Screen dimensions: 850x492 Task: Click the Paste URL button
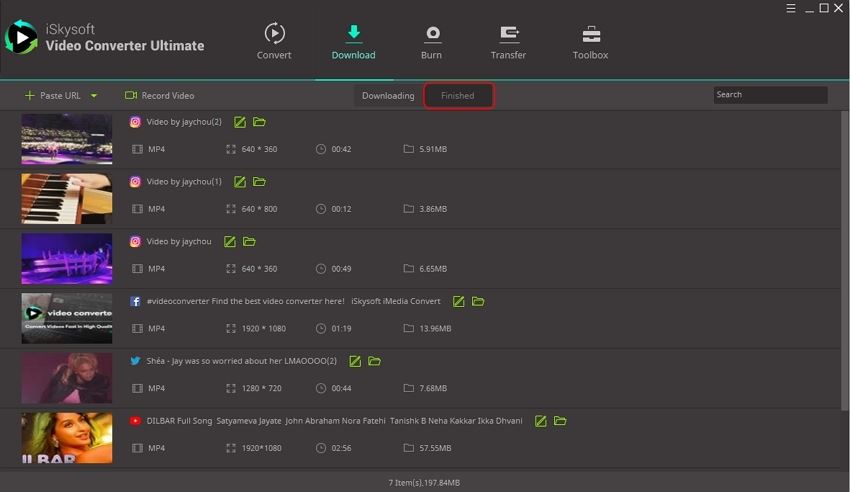coord(53,96)
